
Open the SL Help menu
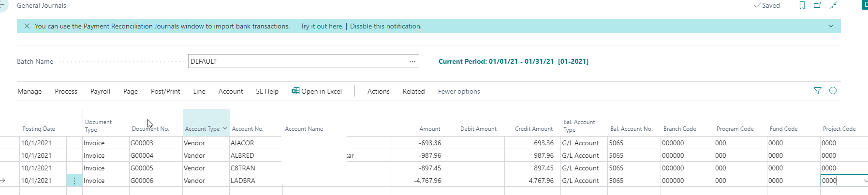pos(267,91)
